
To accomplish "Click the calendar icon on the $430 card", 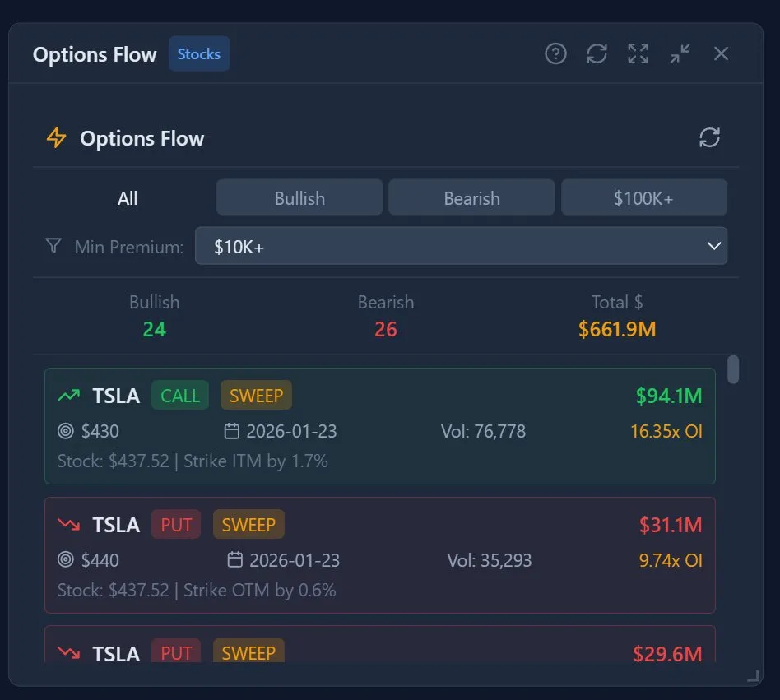I will tap(232, 431).
